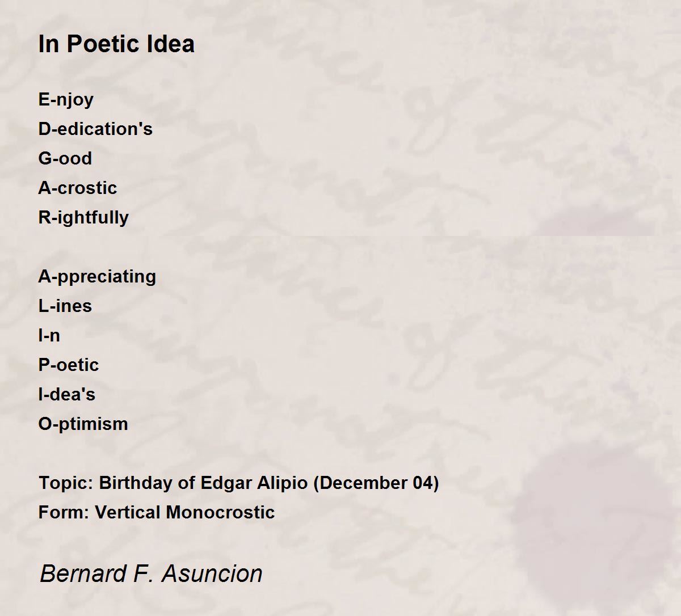The height and width of the screenshot is (616, 681).
Task: Click the line 'D-edication's'
Action: pos(95,129)
